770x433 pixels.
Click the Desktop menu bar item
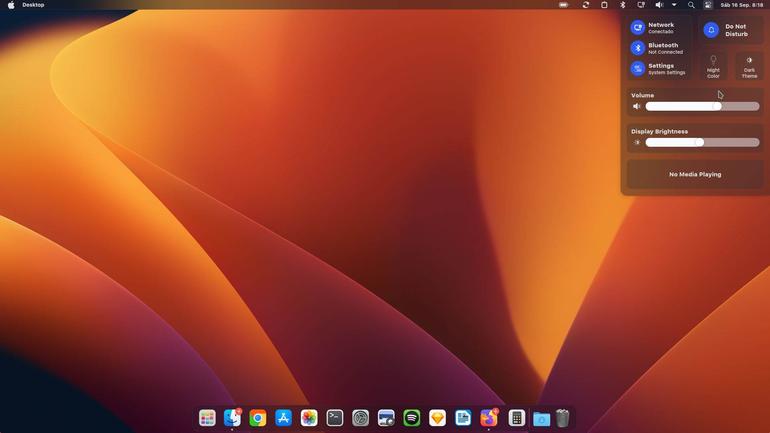click(33, 5)
